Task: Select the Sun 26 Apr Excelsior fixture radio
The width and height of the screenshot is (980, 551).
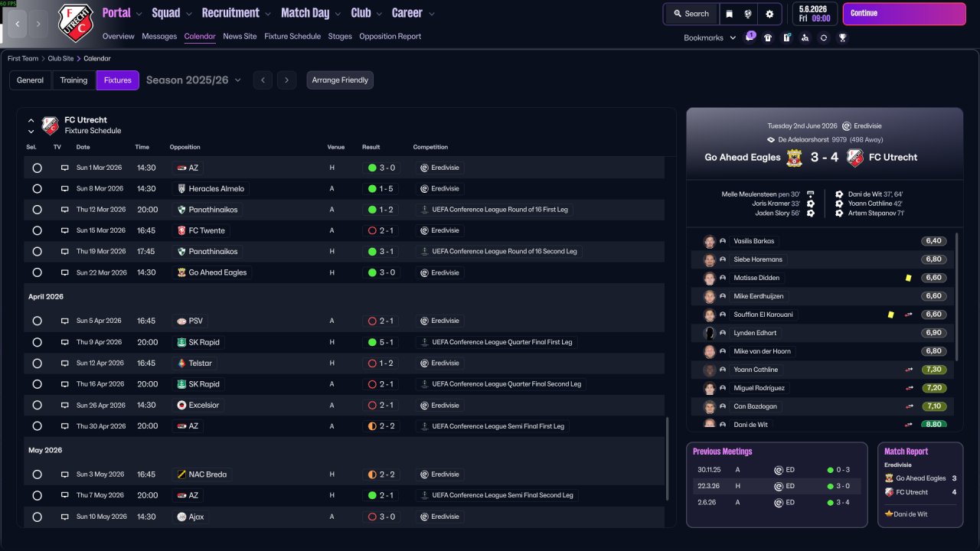Action: click(x=37, y=406)
